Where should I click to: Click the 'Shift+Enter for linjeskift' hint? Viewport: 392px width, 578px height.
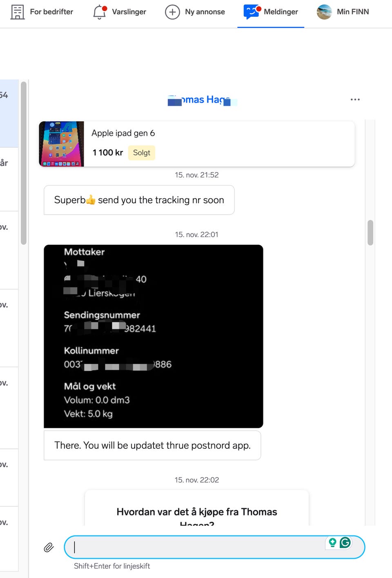pyautogui.click(x=112, y=566)
